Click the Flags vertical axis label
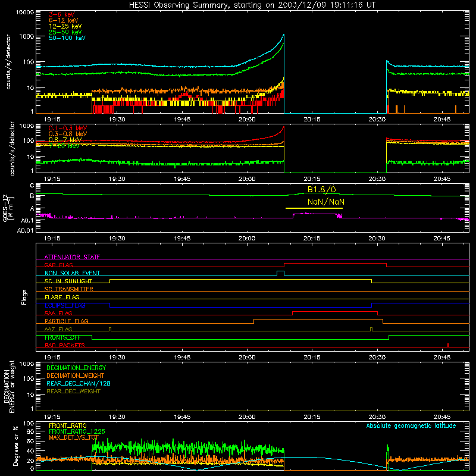This screenshot has width=476, height=476. pos(24,297)
